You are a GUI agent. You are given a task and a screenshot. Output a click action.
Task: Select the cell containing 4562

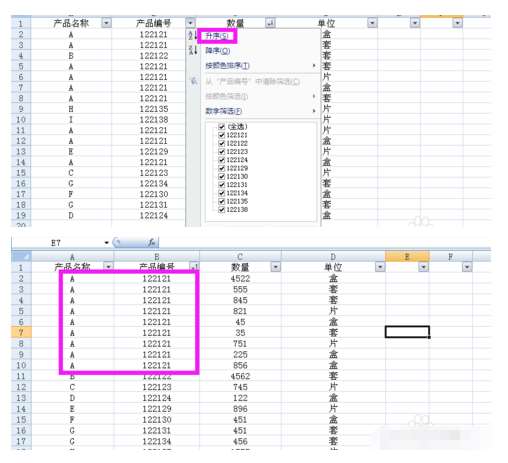(240, 376)
